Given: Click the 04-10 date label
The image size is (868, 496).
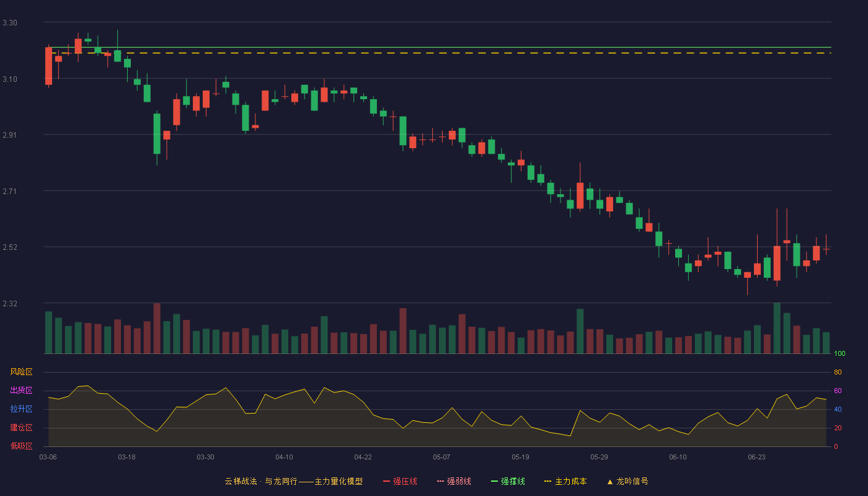Looking at the screenshot, I should point(284,457).
